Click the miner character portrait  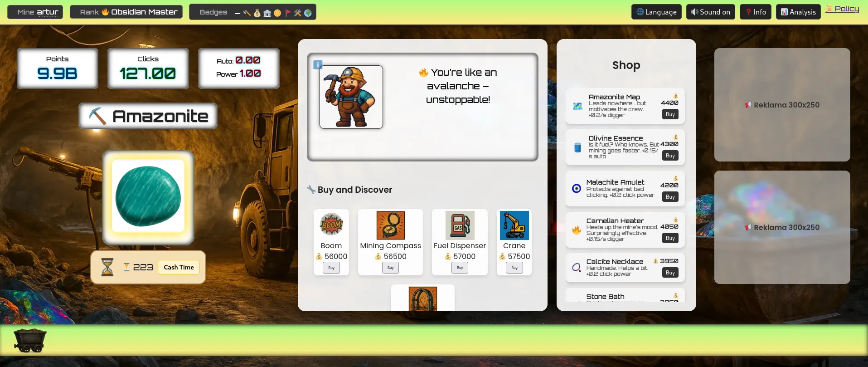(351, 97)
